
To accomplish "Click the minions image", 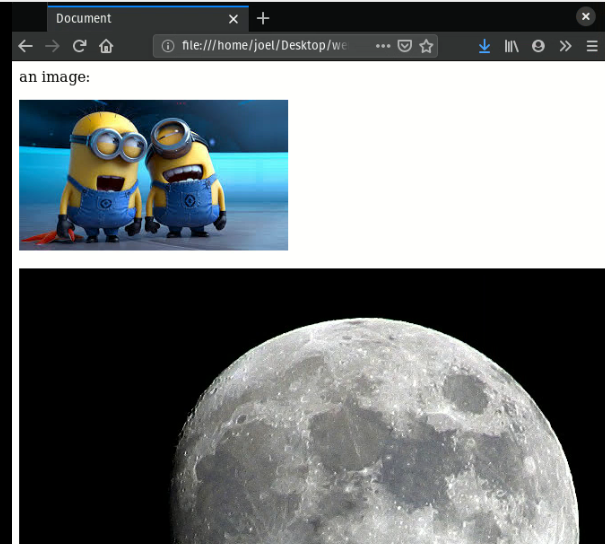I will tap(154, 175).
